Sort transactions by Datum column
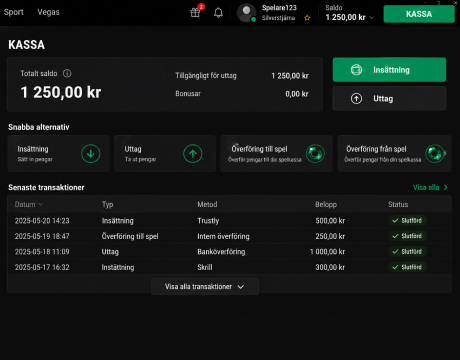 29,204
